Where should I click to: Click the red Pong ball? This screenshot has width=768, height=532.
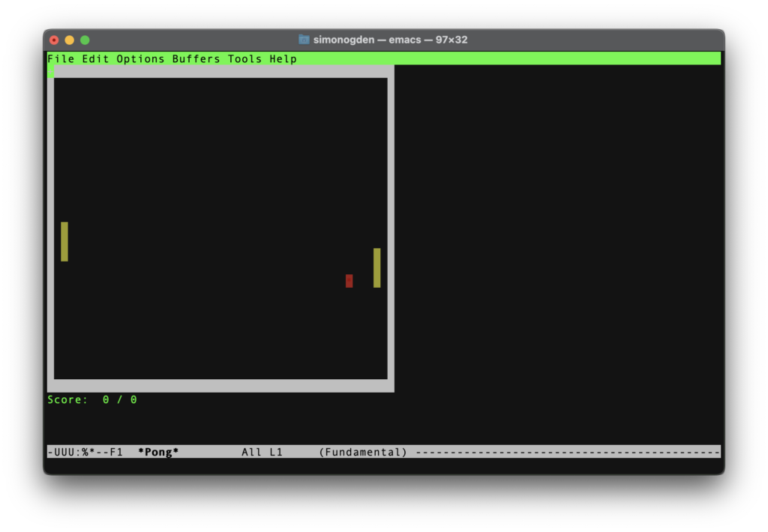tap(349, 281)
